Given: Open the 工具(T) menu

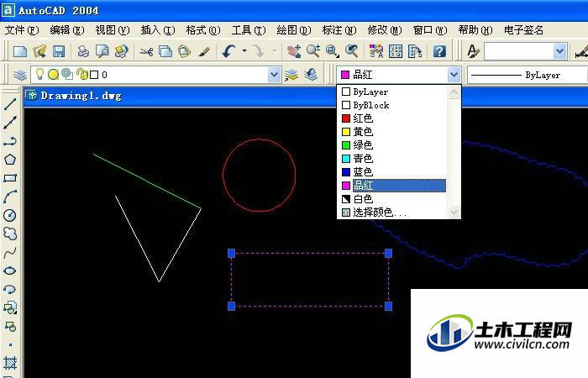Looking at the screenshot, I should tap(249, 30).
